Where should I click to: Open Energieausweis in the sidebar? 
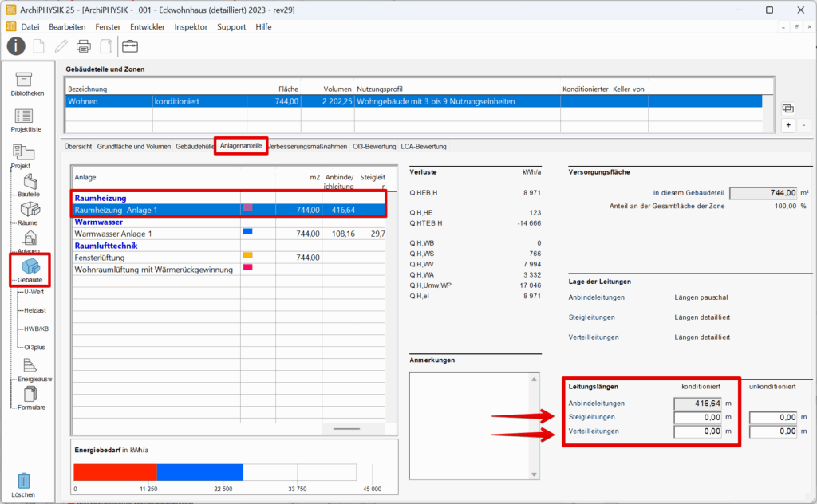(32, 371)
